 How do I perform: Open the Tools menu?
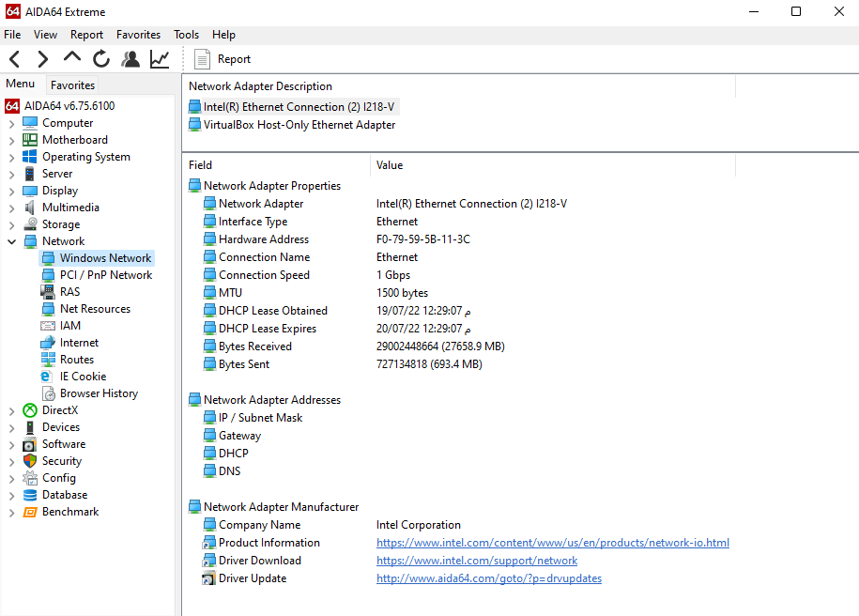click(186, 35)
